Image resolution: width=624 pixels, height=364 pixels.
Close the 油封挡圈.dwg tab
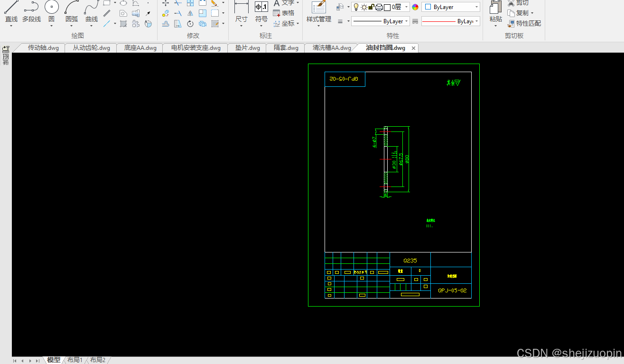click(x=413, y=48)
